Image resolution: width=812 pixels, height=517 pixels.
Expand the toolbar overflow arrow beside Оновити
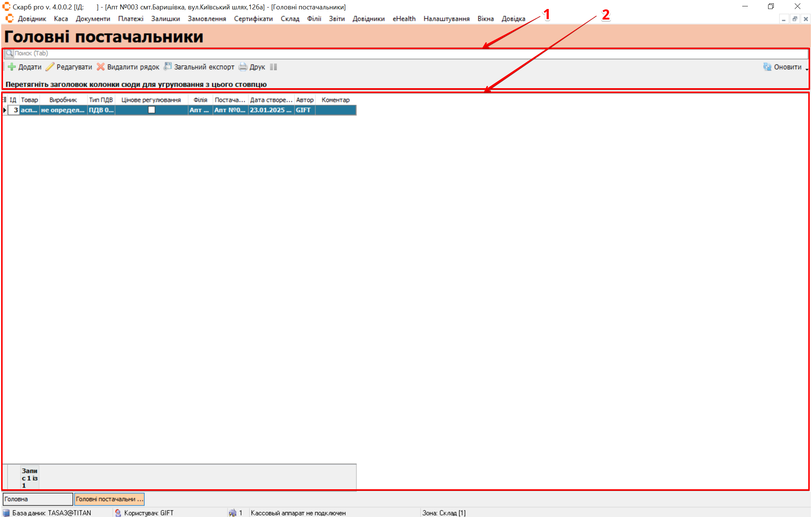(x=807, y=69)
